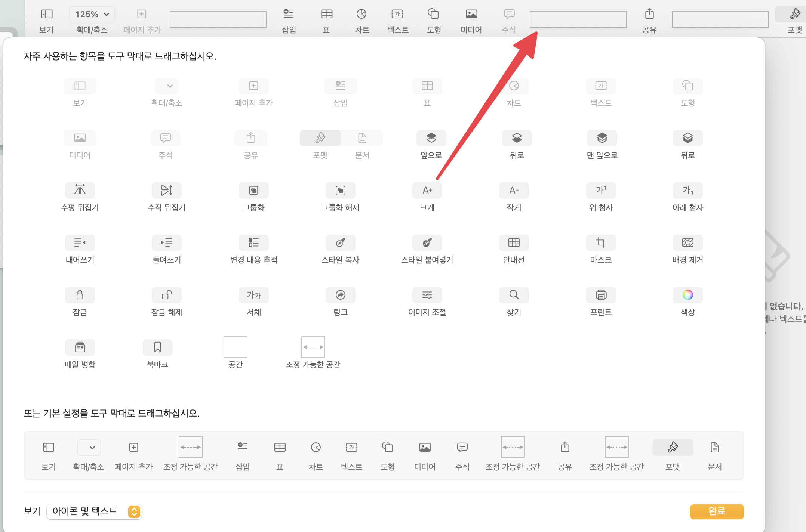Click the 공유 share button in top toolbar
This screenshot has width=806, height=532.
[x=649, y=14]
